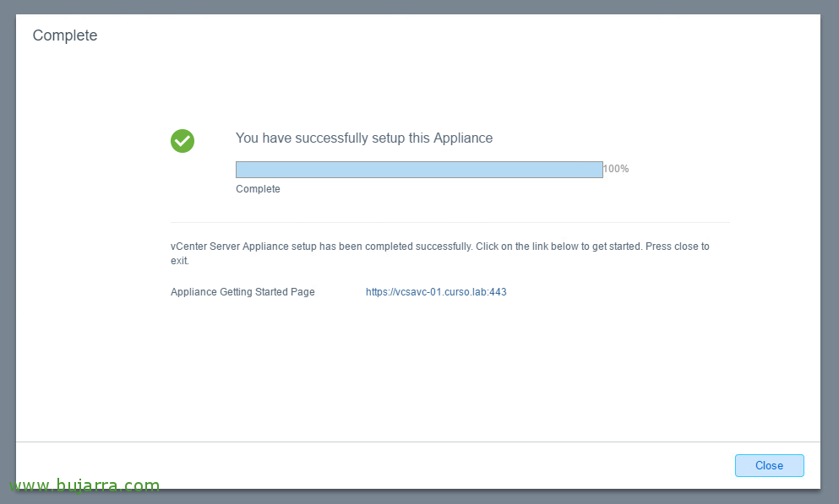839x504 pixels.
Task: Click the 100% progress label
Action: (x=617, y=169)
